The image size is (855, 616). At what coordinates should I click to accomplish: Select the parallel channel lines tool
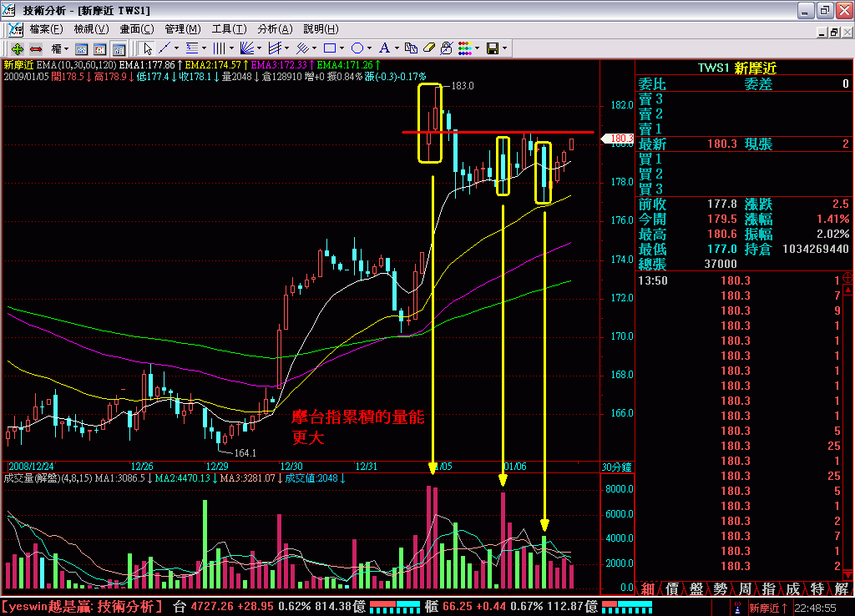tap(275, 48)
